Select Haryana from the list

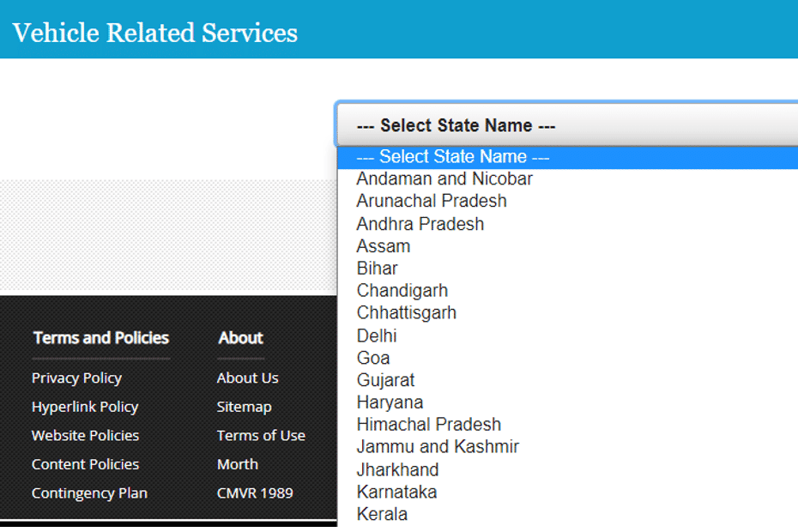(x=567, y=402)
